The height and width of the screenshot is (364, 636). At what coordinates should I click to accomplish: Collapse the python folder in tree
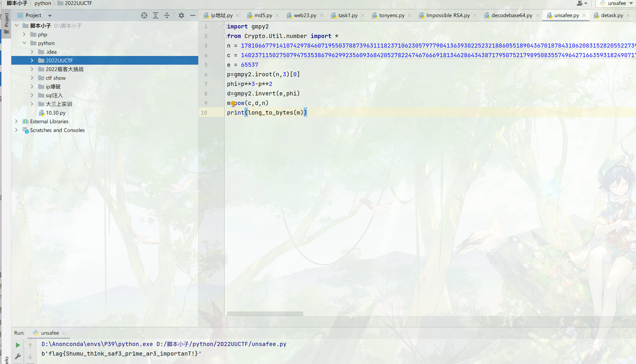24,43
